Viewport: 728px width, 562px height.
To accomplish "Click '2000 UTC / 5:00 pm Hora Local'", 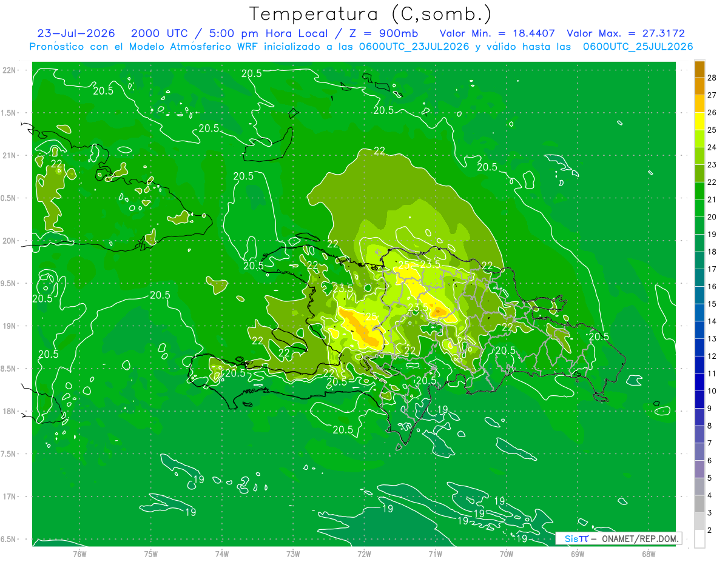I will pyautogui.click(x=231, y=33).
